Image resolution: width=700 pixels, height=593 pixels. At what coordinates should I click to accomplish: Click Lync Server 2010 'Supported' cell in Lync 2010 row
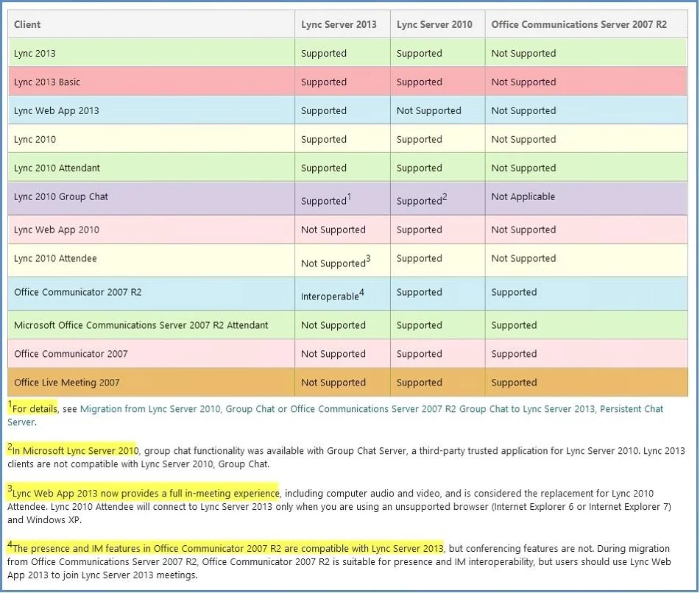click(x=437, y=139)
